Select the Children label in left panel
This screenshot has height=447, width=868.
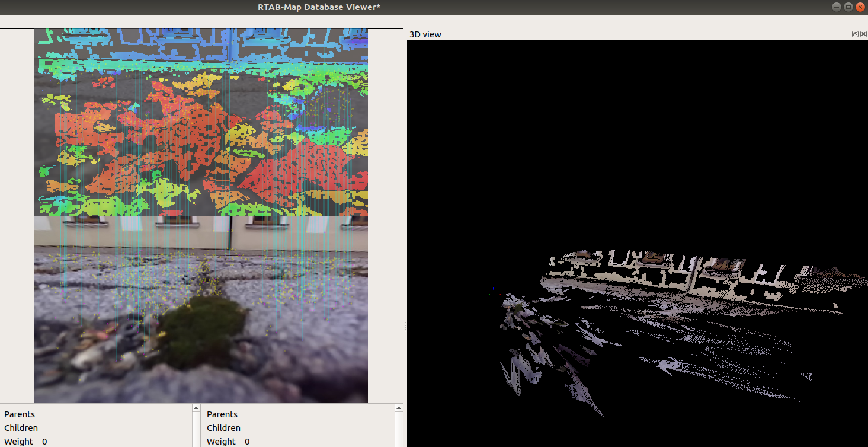point(21,428)
